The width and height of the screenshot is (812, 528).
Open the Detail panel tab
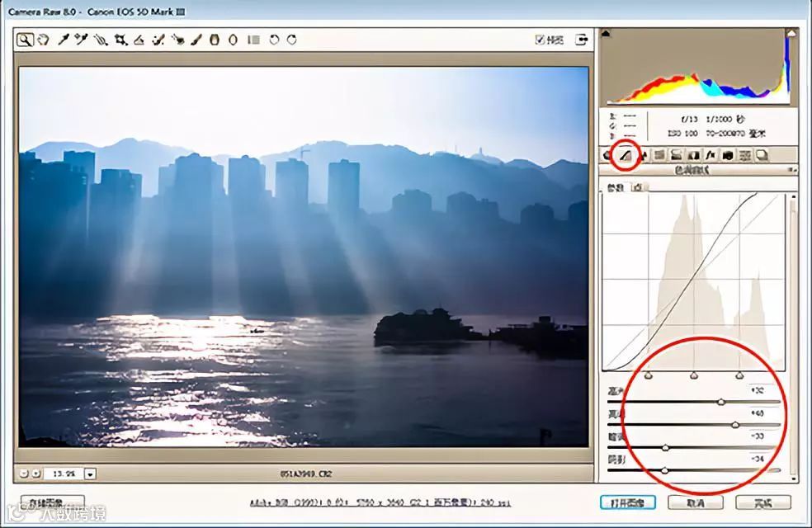(643, 155)
